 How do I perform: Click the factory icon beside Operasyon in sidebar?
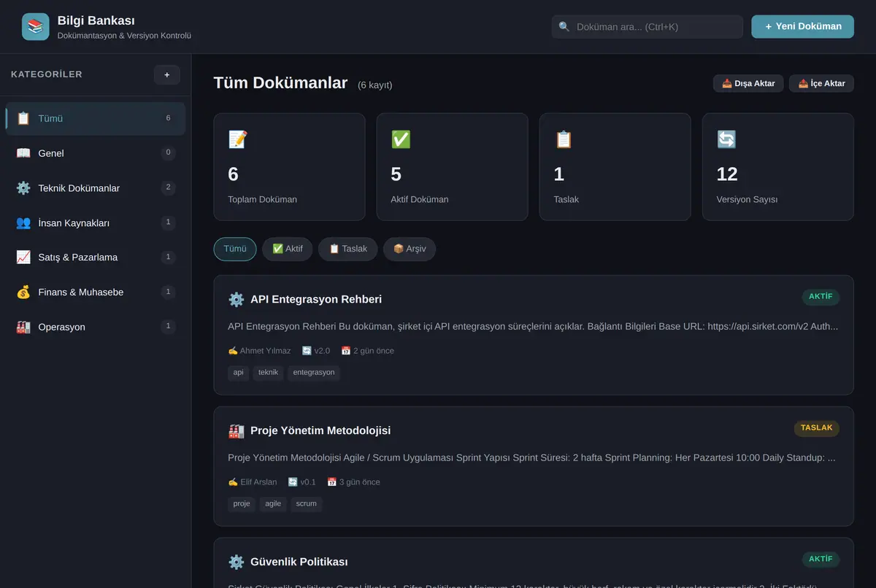23,327
